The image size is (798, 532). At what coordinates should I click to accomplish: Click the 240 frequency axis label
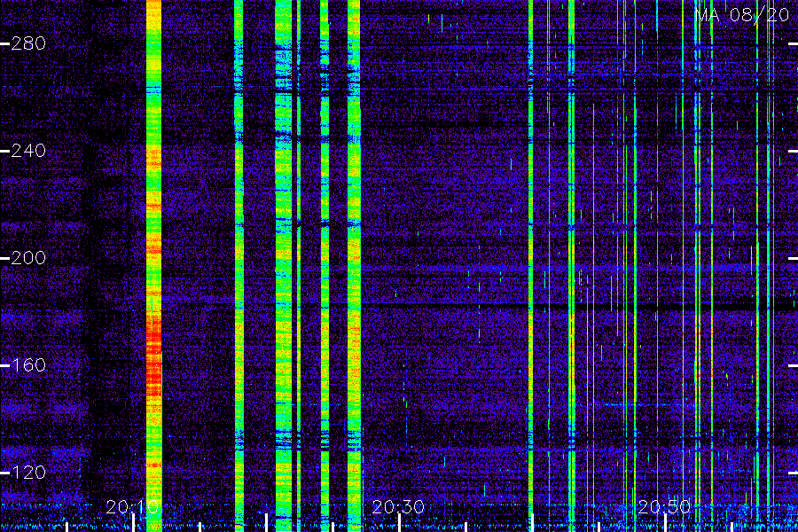(x=28, y=151)
